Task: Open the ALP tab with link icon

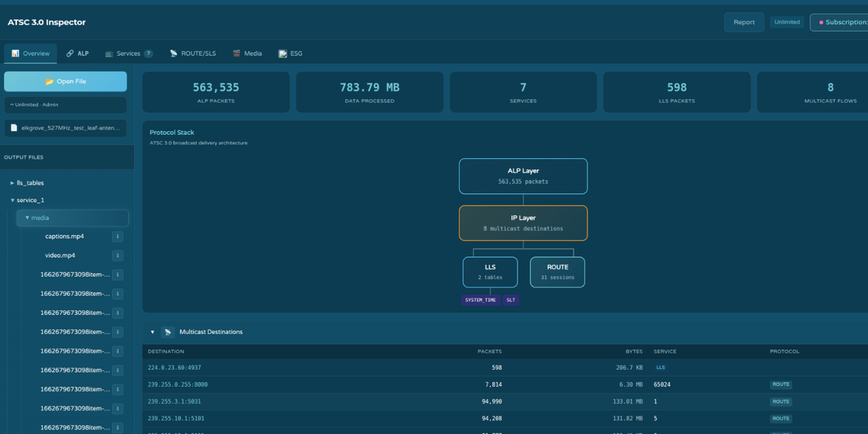Action: pyautogui.click(x=77, y=53)
